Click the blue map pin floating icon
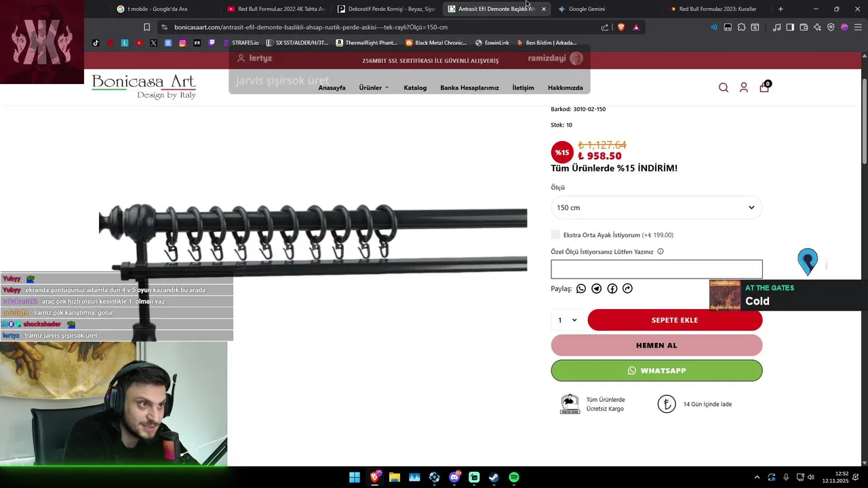This screenshot has height=488, width=868. (x=808, y=262)
